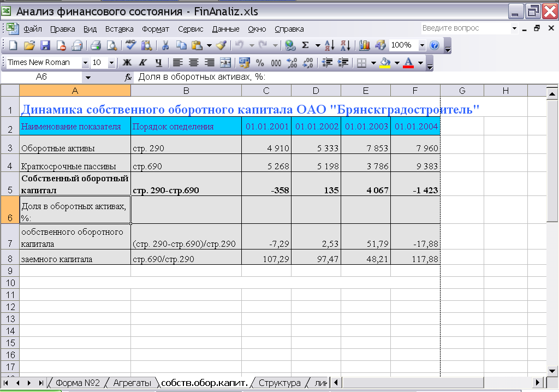Cut the selection with scissors icon

tap(165, 45)
